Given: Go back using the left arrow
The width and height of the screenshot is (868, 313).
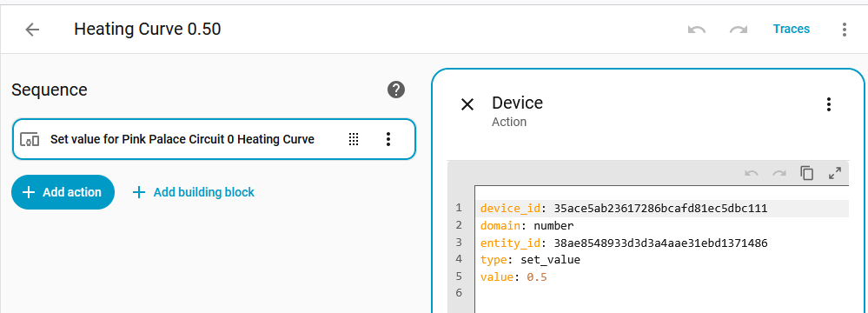Looking at the screenshot, I should 32,30.
